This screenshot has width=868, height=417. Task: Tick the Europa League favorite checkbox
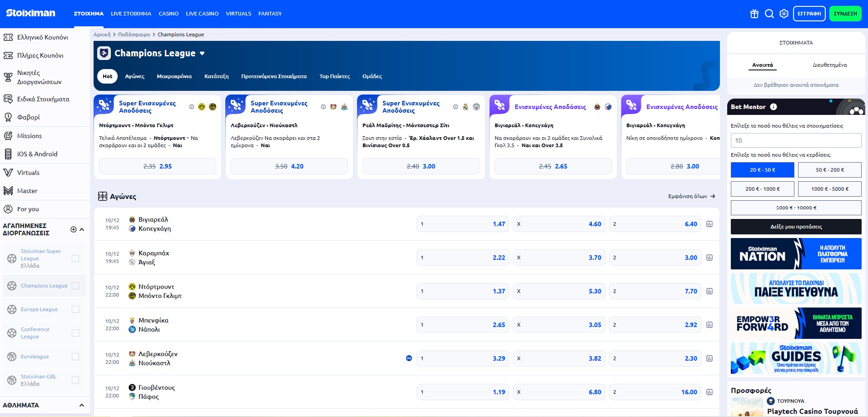pyautogui.click(x=75, y=309)
